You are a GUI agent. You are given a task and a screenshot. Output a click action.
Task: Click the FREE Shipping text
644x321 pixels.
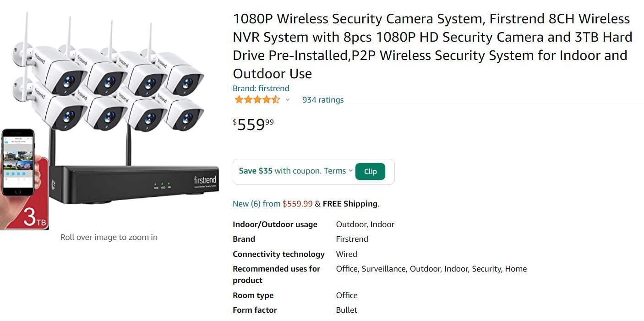point(350,204)
